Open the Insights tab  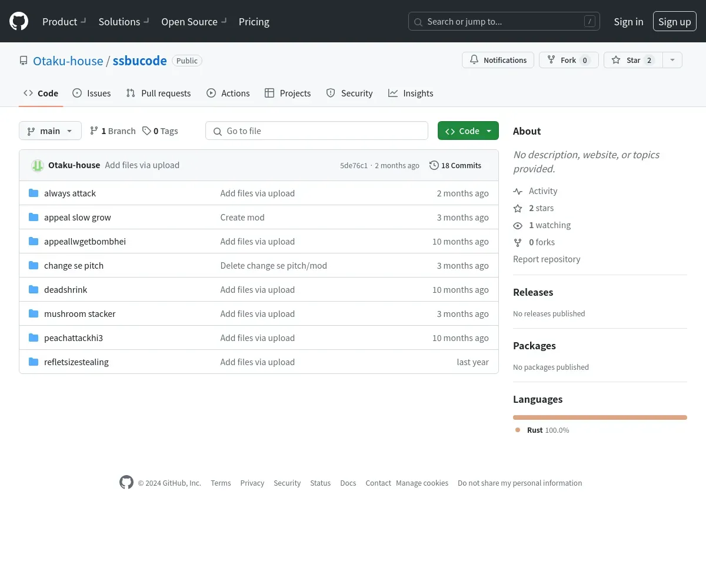pyautogui.click(x=411, y=93)
